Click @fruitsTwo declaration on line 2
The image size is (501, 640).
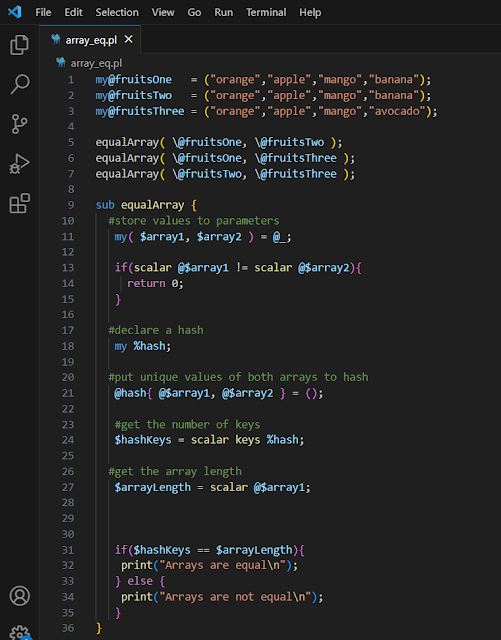(140, 95)
